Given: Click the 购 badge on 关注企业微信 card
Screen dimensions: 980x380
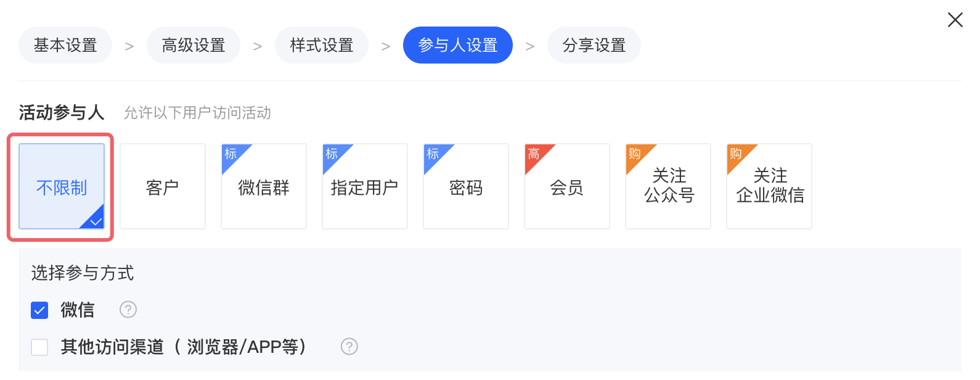Looking at the screenshot, I should coord(736,154).
